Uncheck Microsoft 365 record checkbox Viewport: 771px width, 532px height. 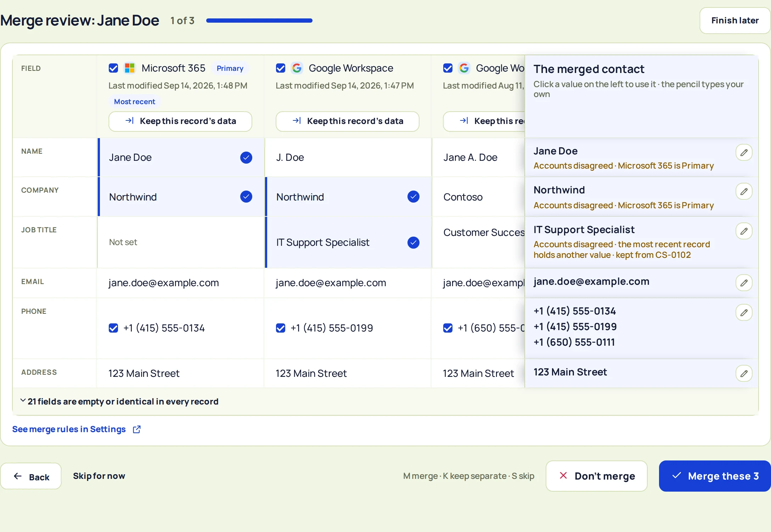(x=113, y=68)
